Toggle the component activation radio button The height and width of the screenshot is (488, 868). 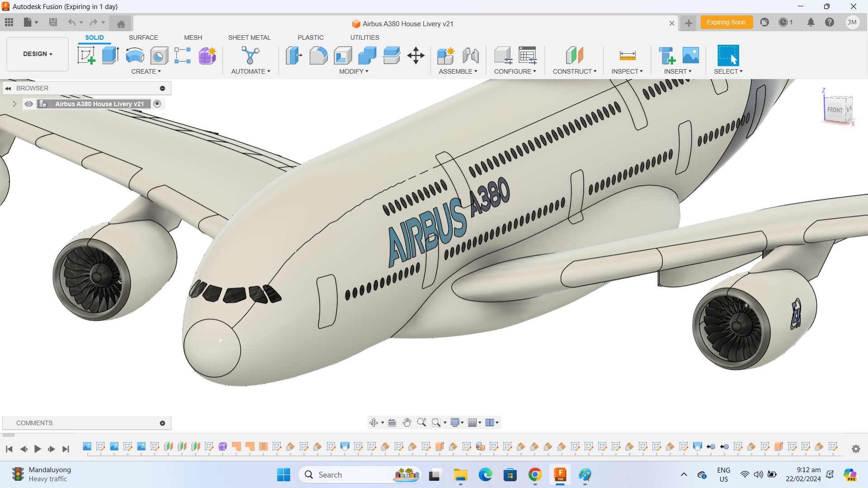pos(157,103)
